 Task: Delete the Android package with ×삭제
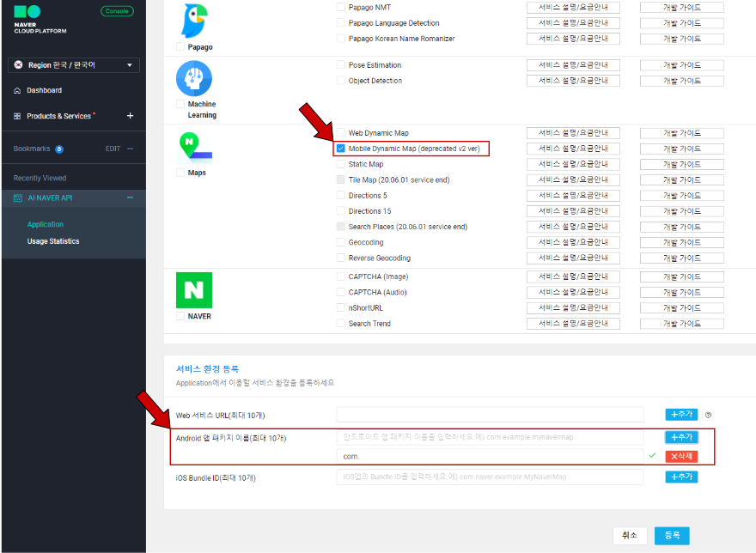coord(681,456)
